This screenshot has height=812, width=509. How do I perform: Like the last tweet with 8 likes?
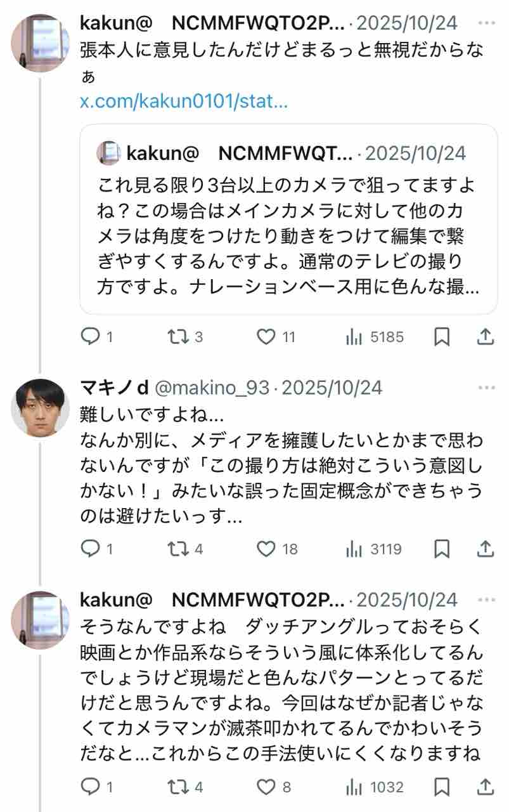(x=266, y=787)
